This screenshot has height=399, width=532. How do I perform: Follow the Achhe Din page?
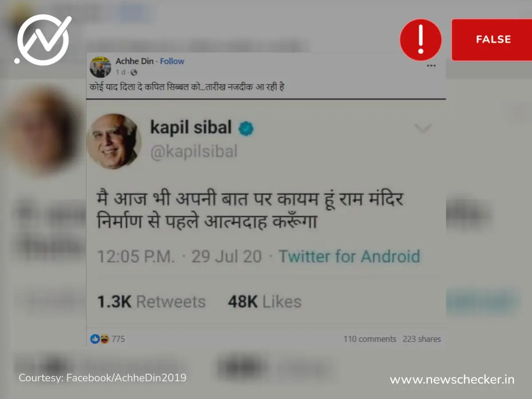(172, 61)
